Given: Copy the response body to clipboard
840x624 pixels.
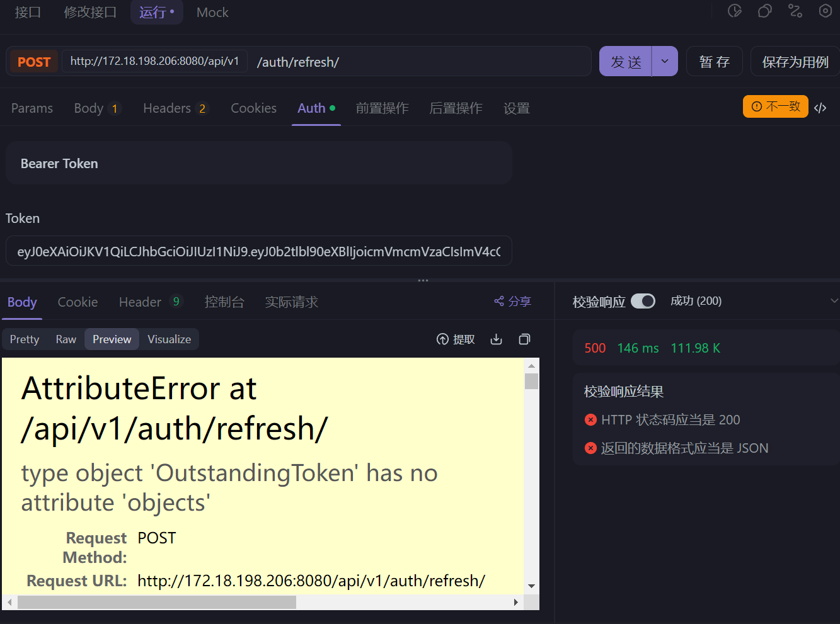Looking at the screenshot, I should pyautogui.click(x=524, y=339).
